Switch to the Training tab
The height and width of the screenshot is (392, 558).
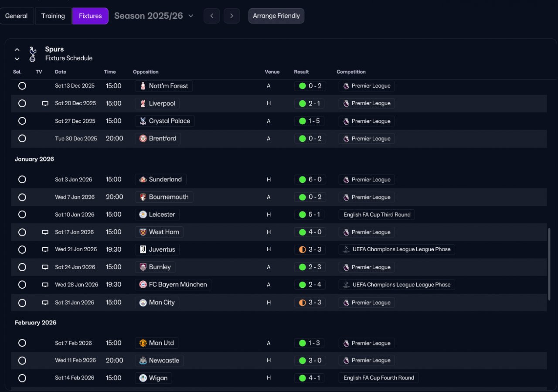click(x=53, y=16)
